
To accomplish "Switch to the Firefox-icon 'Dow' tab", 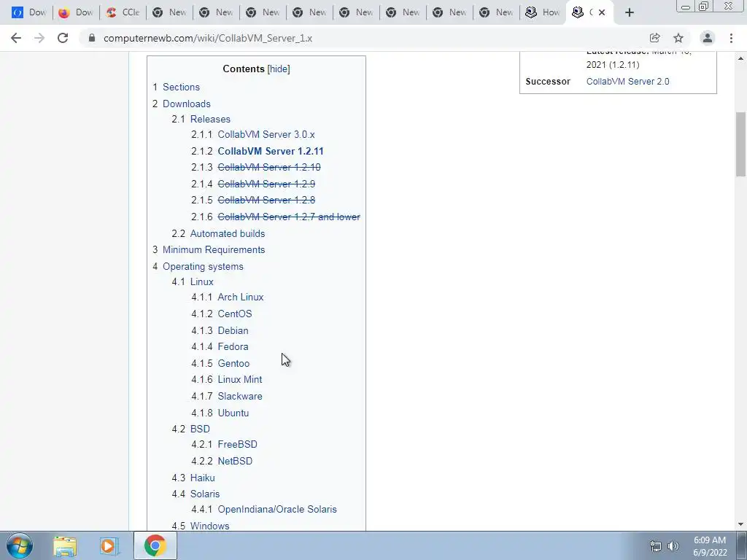I will click(75, 13).
